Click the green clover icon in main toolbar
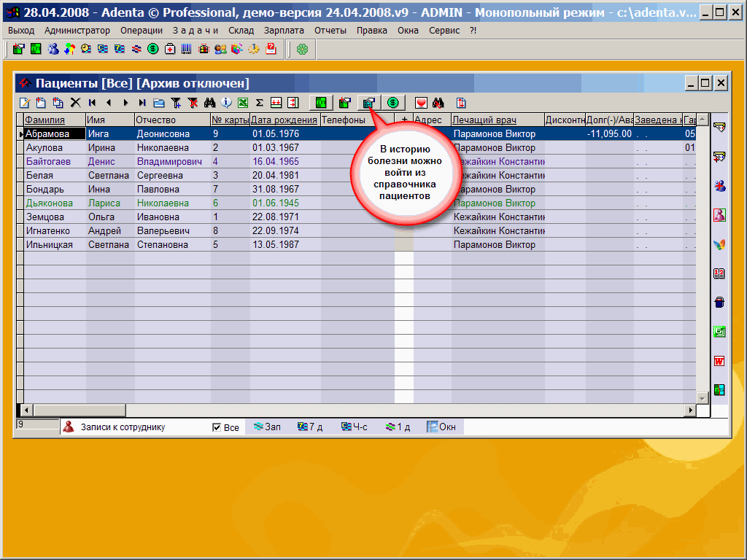This screenshot has width=747, height=560. point(302,49)
